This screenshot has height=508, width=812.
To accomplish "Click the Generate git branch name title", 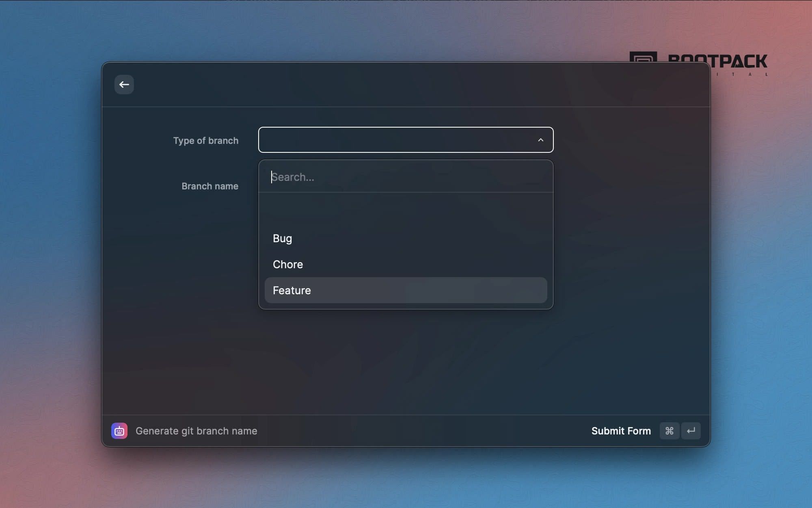I will (x=196, y=431).
